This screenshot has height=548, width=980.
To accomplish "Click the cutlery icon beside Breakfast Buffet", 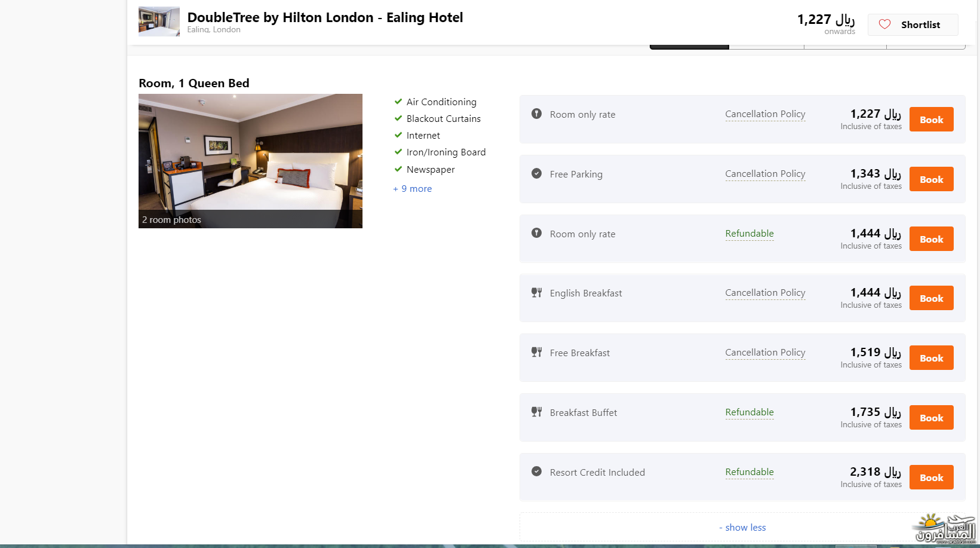I will coord(537,412).
